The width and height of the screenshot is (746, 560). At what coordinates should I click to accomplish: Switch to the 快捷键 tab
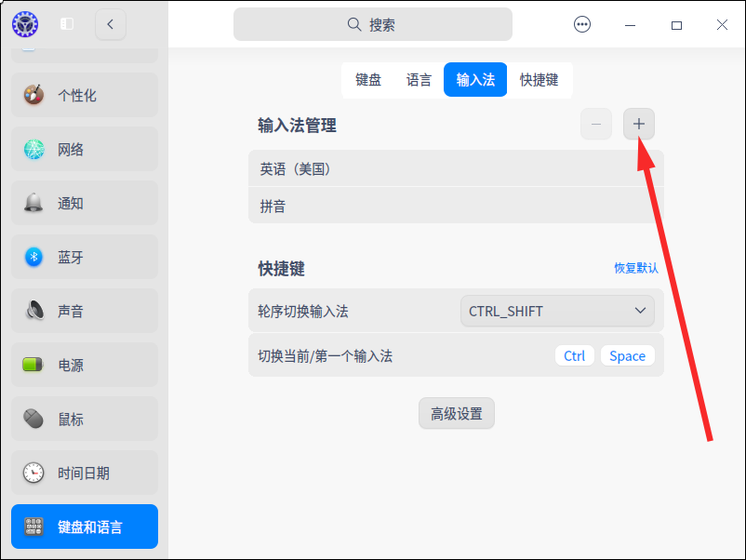(540, 79)
